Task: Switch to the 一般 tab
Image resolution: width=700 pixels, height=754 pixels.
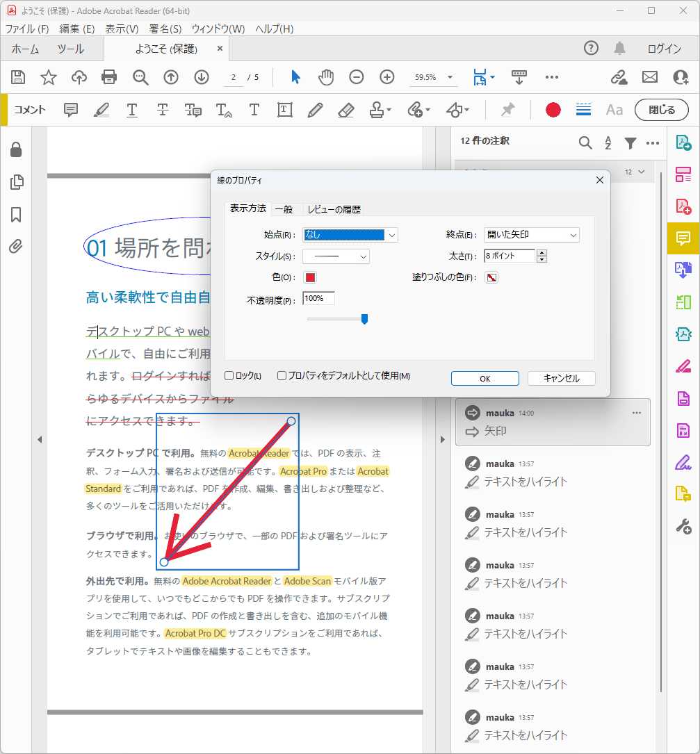Action: pos(284,209)
